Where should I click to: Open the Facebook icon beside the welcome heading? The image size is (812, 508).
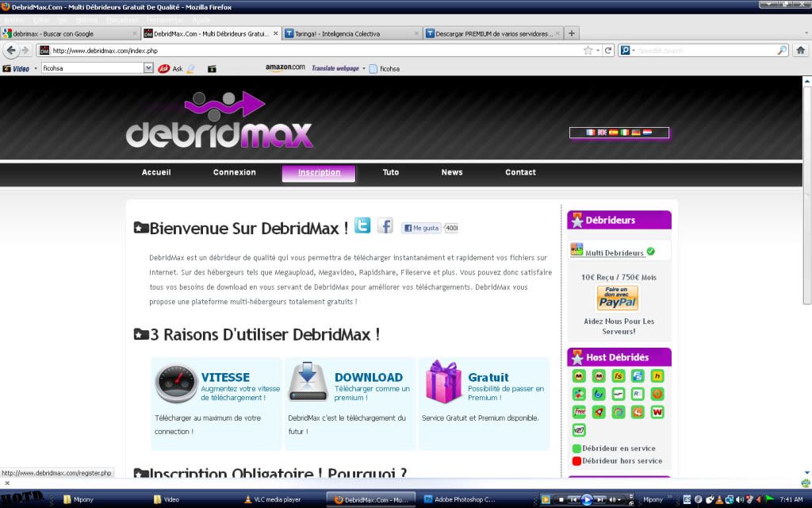click(x=385, y=225)
